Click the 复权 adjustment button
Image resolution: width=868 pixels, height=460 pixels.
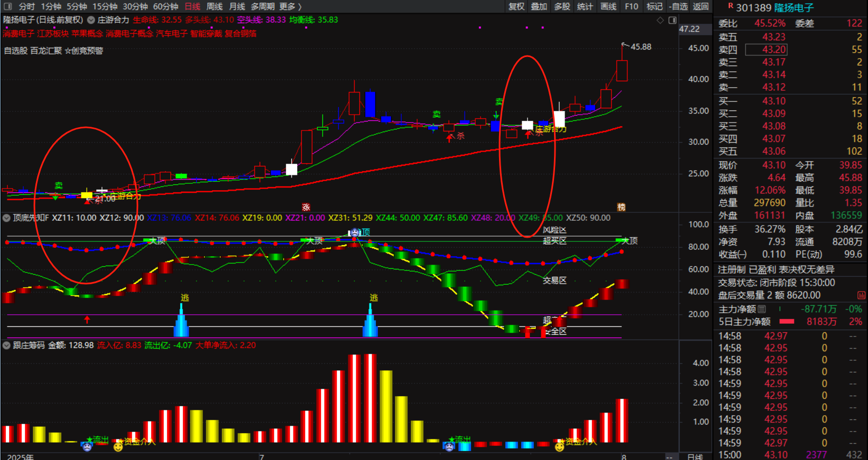[x=516, y=6]
